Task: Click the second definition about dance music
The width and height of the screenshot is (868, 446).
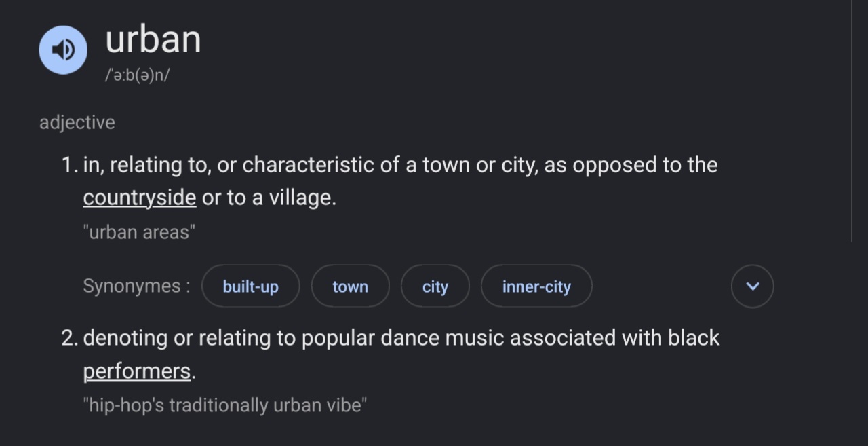Action: [401, 338]
